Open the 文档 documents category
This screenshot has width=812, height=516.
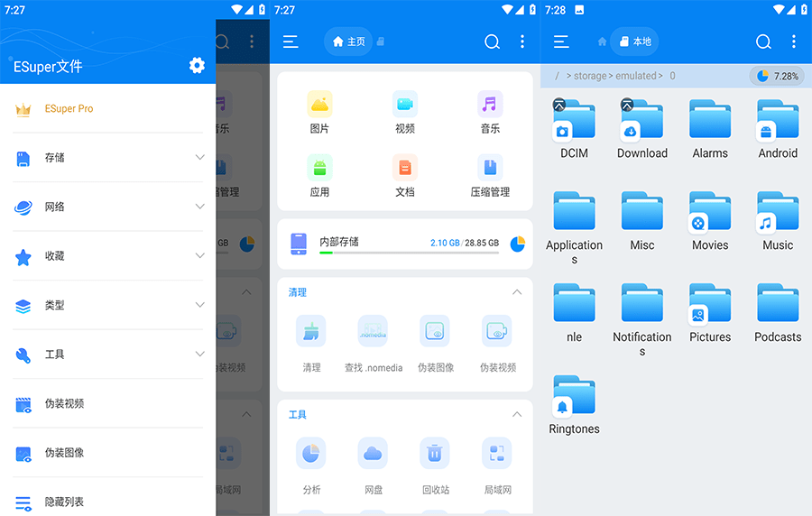click(x=405, y=177)
